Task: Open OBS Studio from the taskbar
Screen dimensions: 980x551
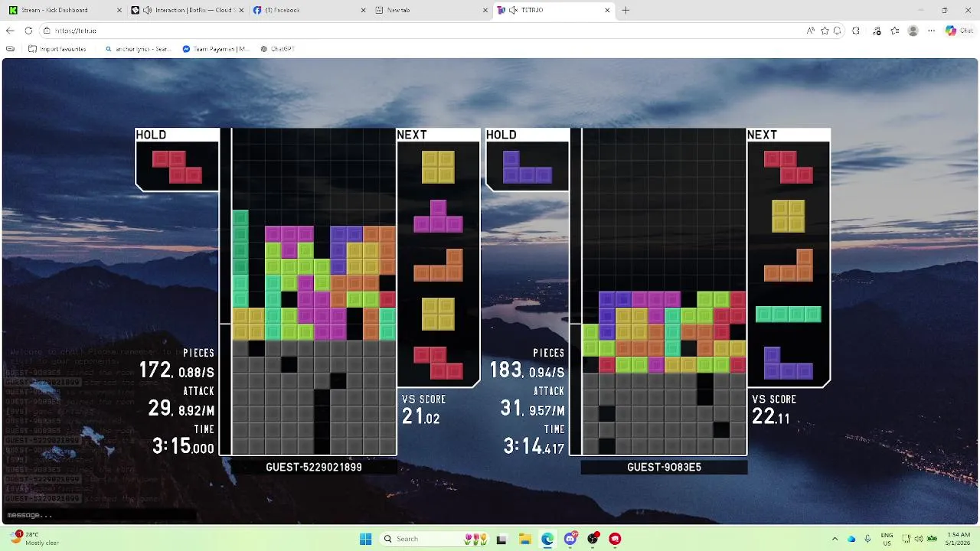Action: pyautogui.click(x=593, y=539)
